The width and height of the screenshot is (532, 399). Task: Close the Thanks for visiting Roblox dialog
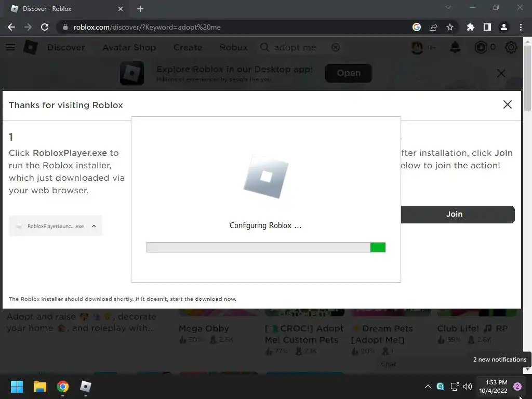507,104
